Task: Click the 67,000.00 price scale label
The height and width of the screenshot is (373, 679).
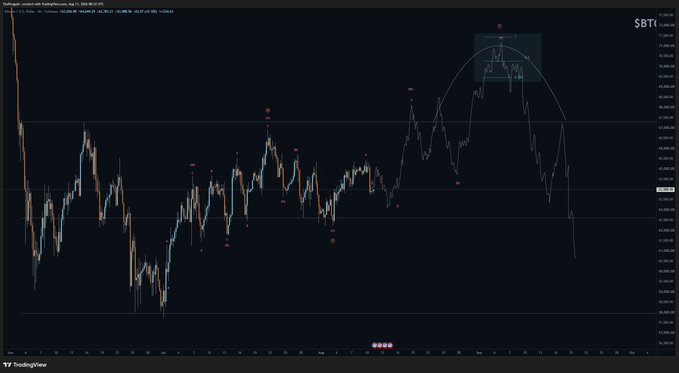Action: (x=666, y=128)
